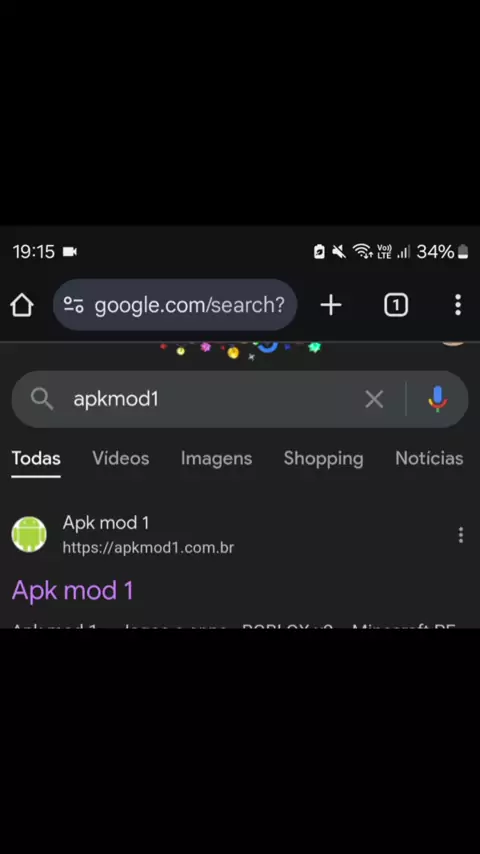Open the tab switcher showing 1 tab

(396, 305)
